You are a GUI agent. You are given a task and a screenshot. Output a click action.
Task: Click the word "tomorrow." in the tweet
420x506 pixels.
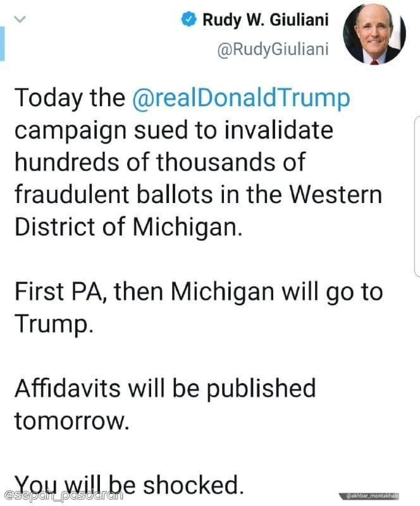click(x=71, y=420)
